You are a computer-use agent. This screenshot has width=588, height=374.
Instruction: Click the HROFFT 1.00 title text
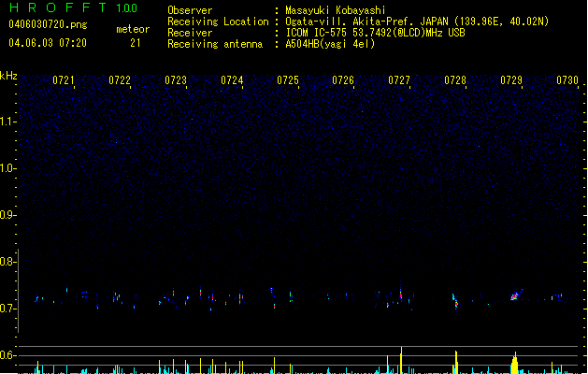point(73,7)
